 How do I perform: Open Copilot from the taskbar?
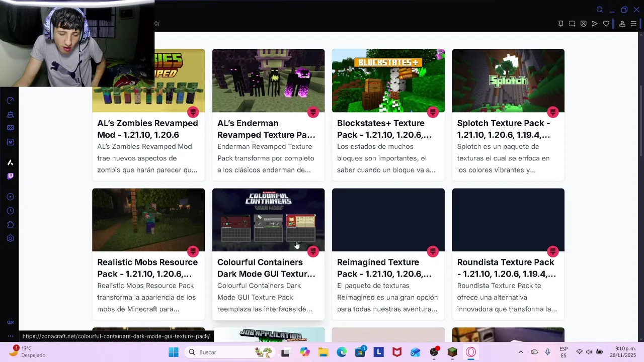[304, 352]
